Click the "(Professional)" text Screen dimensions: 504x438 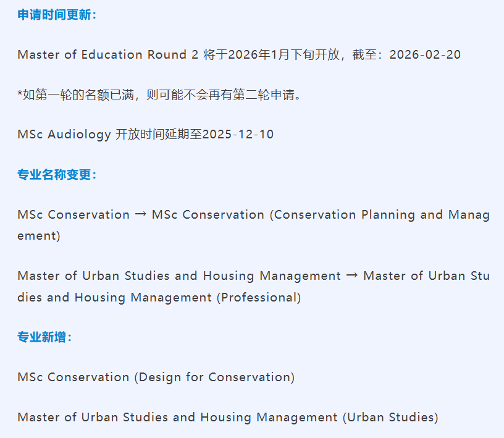click(x=259, y=297)
